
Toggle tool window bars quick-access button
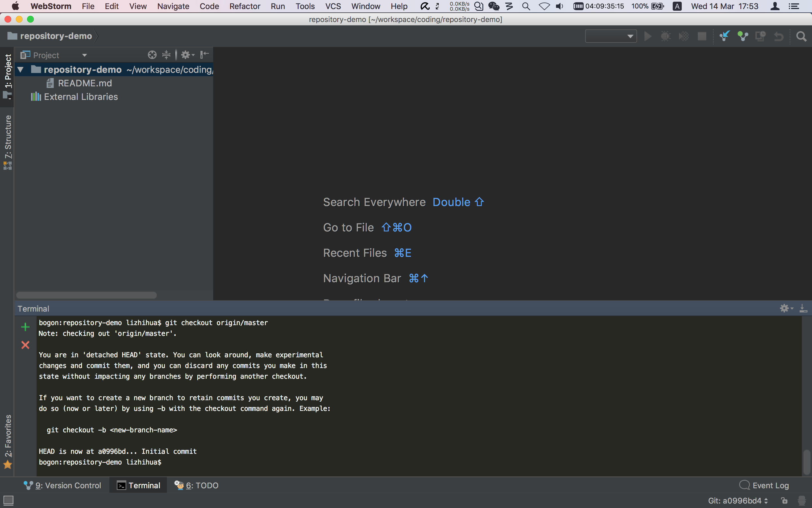[x=8, y=500]
